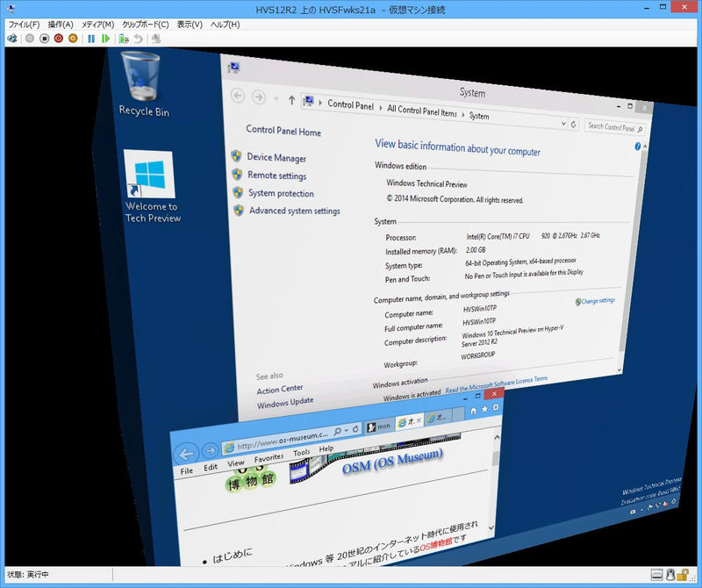The height and width of the screenshot is (588, 702).
Task: Click the red OS博物館 link
Action: (x=435, y=546)
